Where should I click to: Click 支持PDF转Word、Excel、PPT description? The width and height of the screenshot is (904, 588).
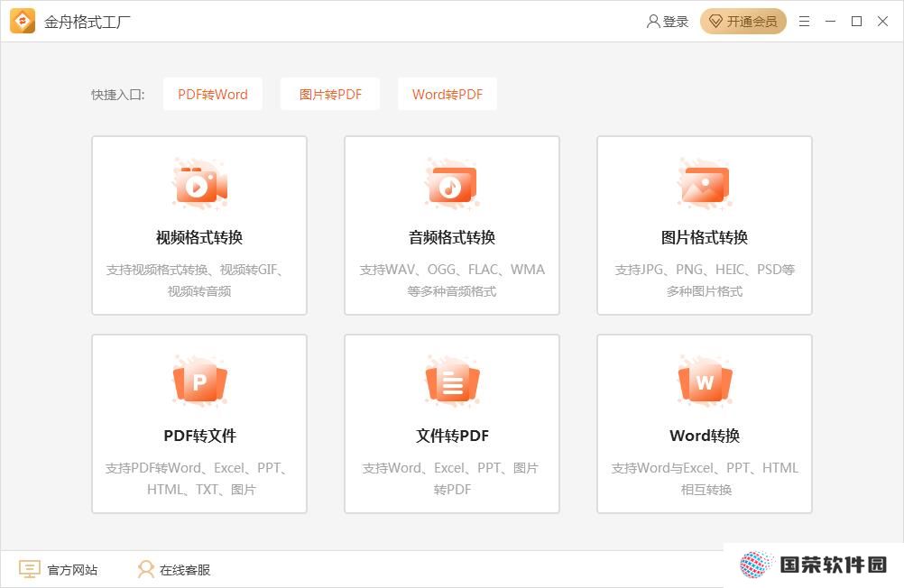pyautogui.click(x=196, y=468)
